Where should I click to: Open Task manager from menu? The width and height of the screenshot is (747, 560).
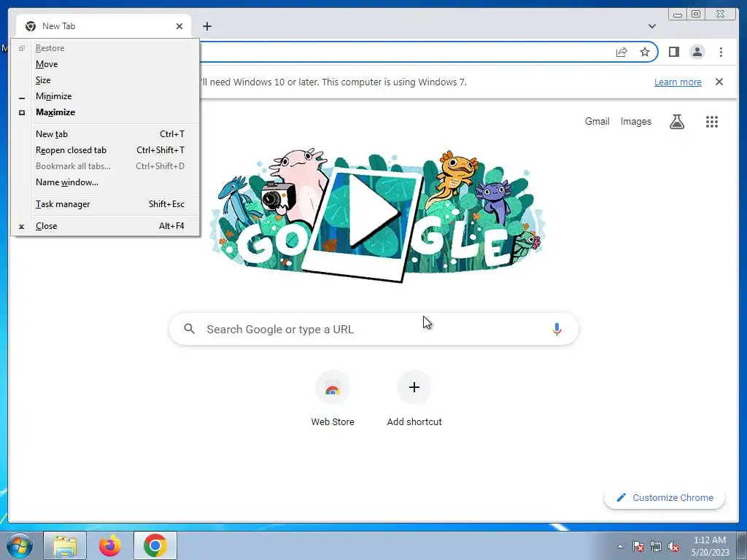pos(105,204)
